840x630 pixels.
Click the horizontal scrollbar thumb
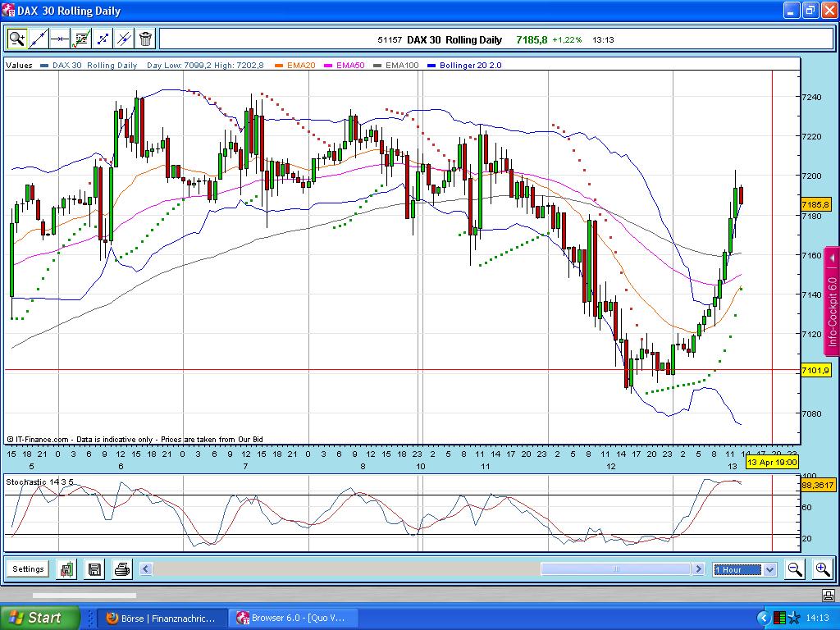coord(615,569)
